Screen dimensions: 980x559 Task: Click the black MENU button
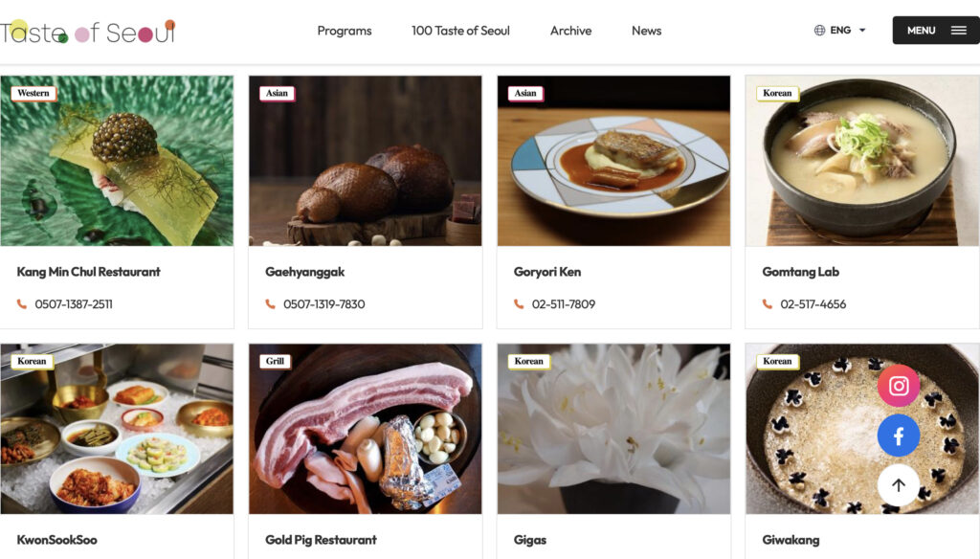click(936, 30)
